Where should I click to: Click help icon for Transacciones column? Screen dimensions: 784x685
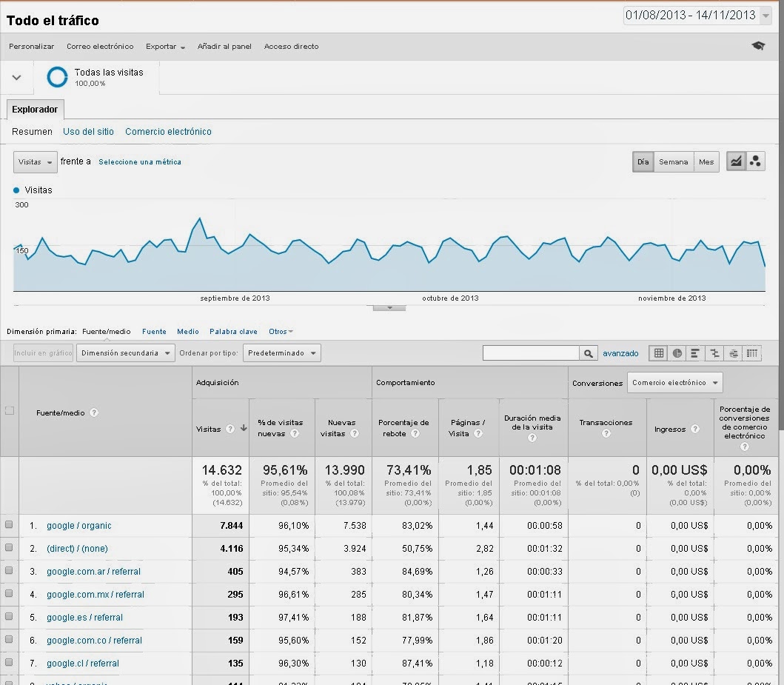pos(606,433)
